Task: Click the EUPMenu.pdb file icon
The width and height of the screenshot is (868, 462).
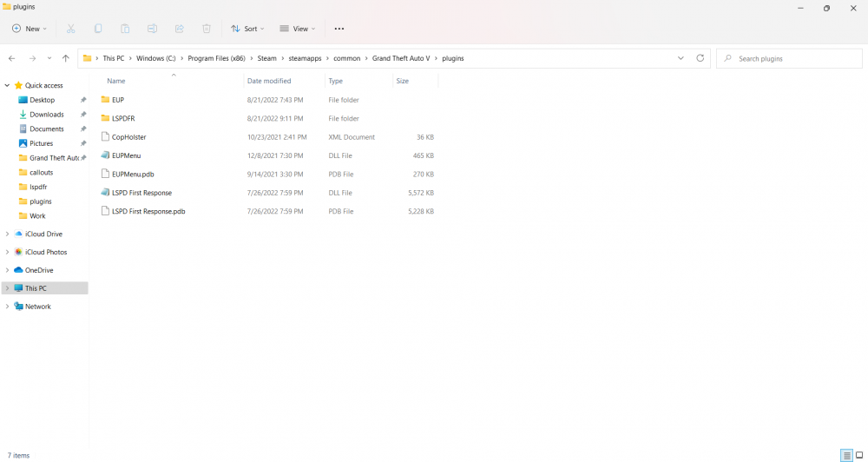Action: click(x=105, y=174)
